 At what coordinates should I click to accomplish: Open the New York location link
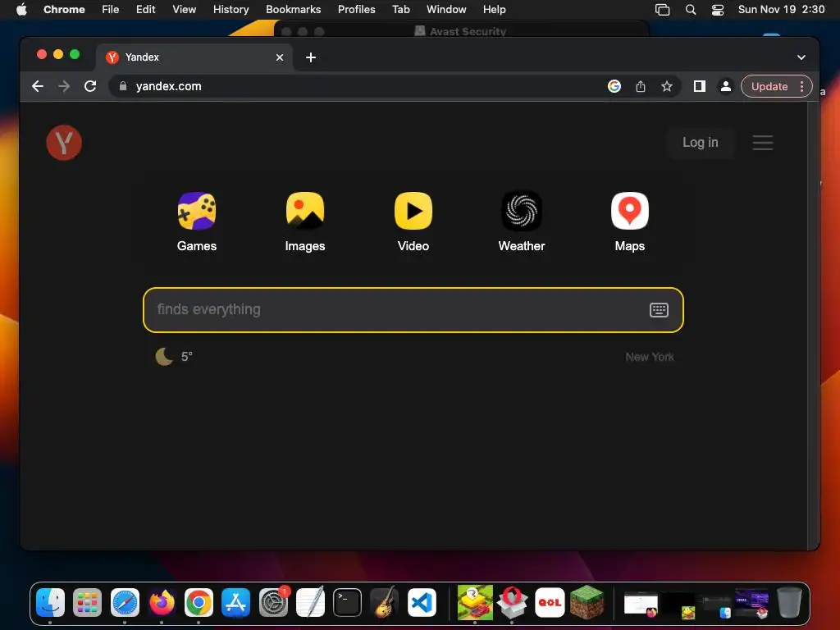pyautogui.click(x=650, y=357)
